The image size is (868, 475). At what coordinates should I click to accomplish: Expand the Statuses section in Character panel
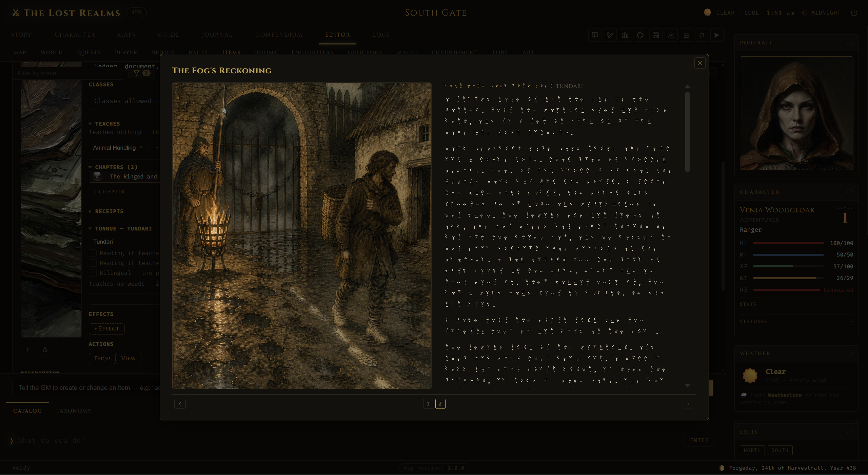pyautogui.click(x=796, y=321)
